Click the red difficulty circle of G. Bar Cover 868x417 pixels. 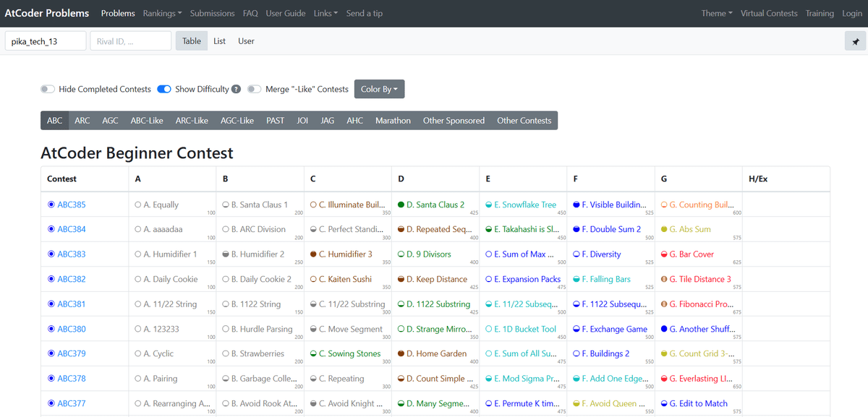tap(664, 254)
